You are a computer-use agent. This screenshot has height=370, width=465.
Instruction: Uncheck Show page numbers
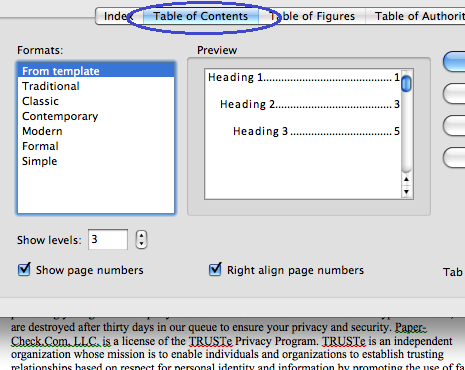24,269
